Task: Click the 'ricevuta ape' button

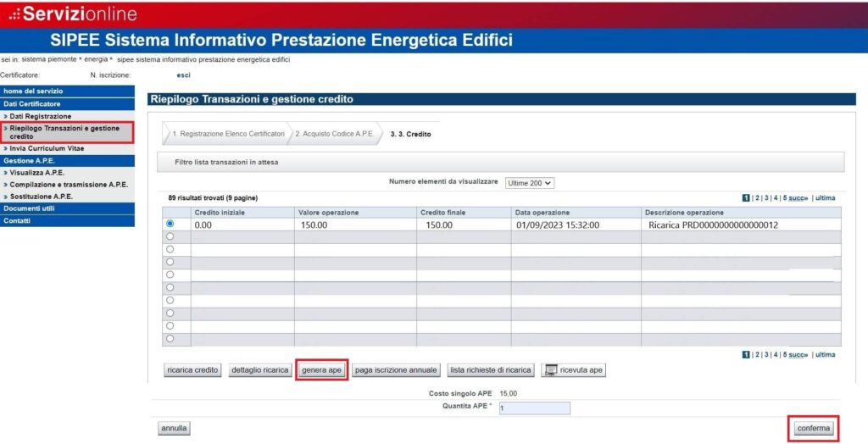Action: 574,370
